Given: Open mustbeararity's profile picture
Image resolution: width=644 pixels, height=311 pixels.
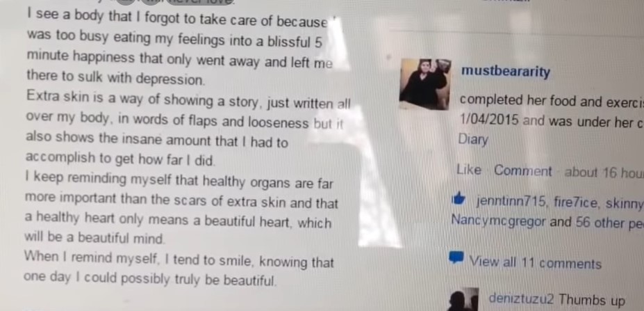Looking at the screenshot, I should (425, 84).
